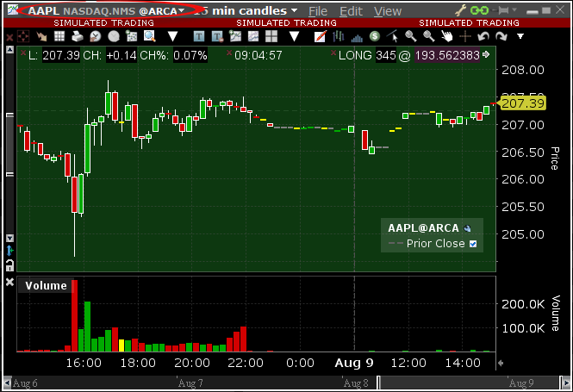Select the bar chart style icon
The image size is (573, 392).
point(339,36)
